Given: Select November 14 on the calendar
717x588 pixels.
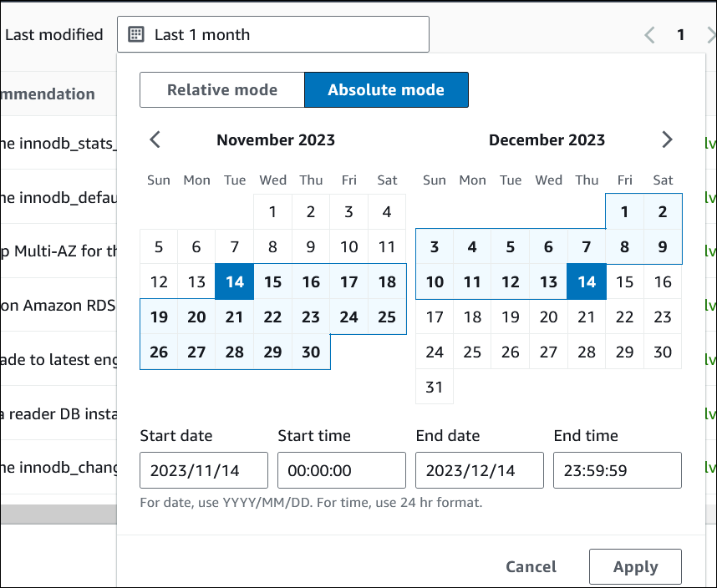Looking at the screenshot, I should click(x=234, y=281).
